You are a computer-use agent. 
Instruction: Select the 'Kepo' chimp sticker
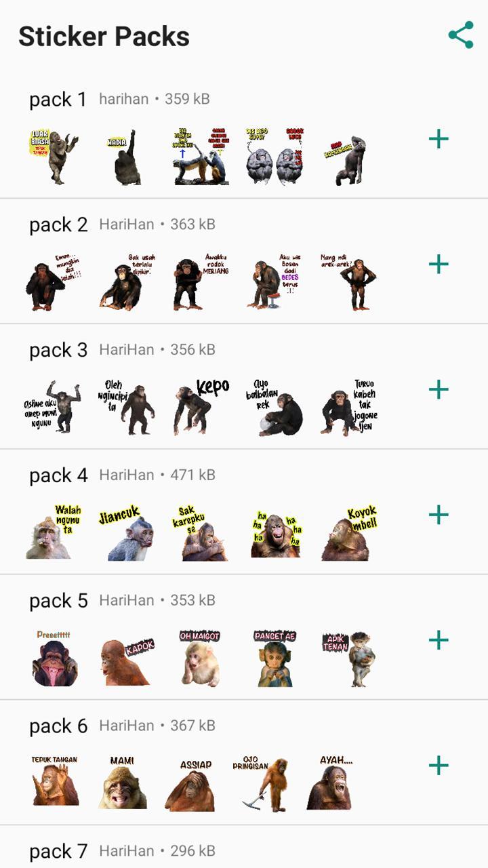(202, 406)
